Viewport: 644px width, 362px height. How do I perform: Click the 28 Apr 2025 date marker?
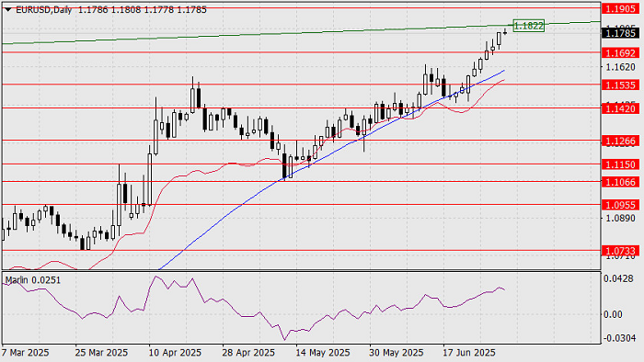248,353
